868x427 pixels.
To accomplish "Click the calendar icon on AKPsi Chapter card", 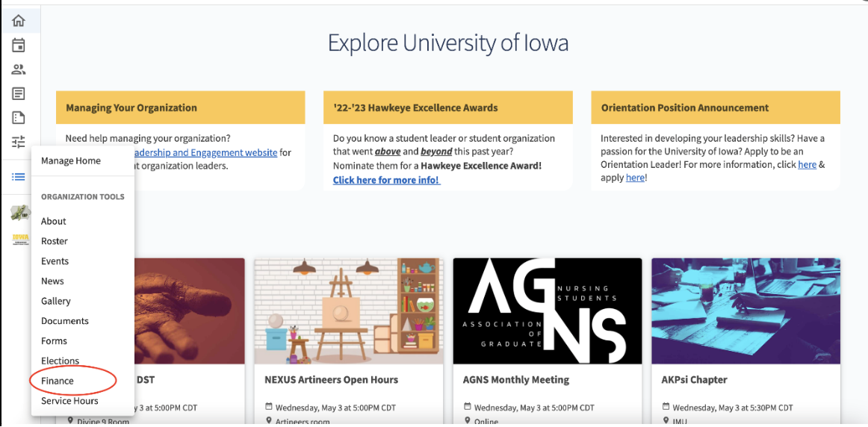I will pos(666,408).
